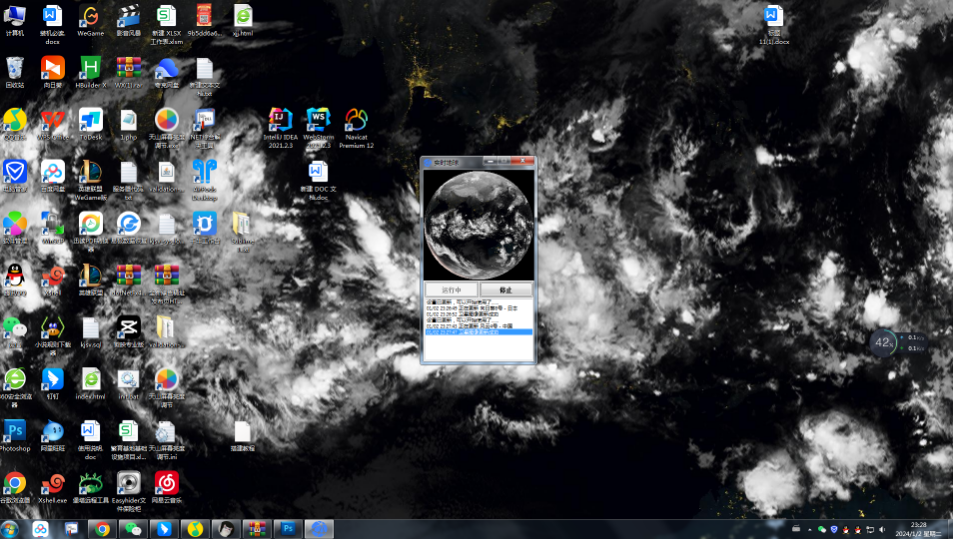Screen dimensions: 953x540
Task: Open the IntelliJ IDEA desktop shortcut
Action: [281, 123]
